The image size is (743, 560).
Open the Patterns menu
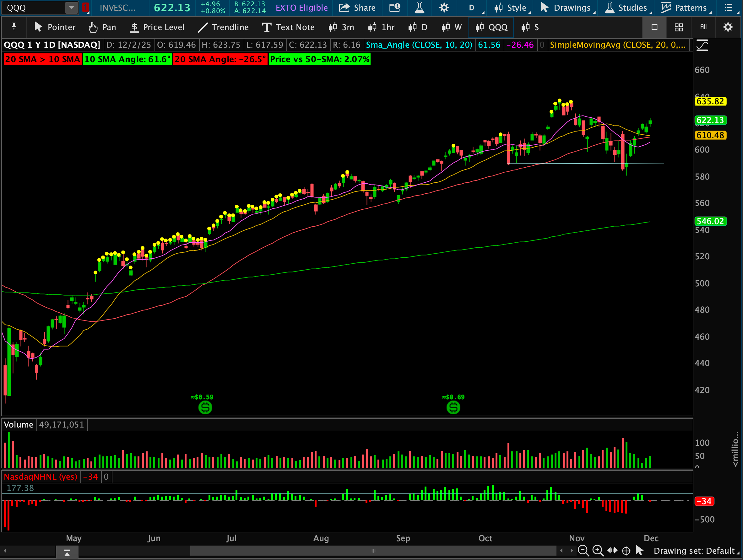pyautogui.click(x=686, y=8)
